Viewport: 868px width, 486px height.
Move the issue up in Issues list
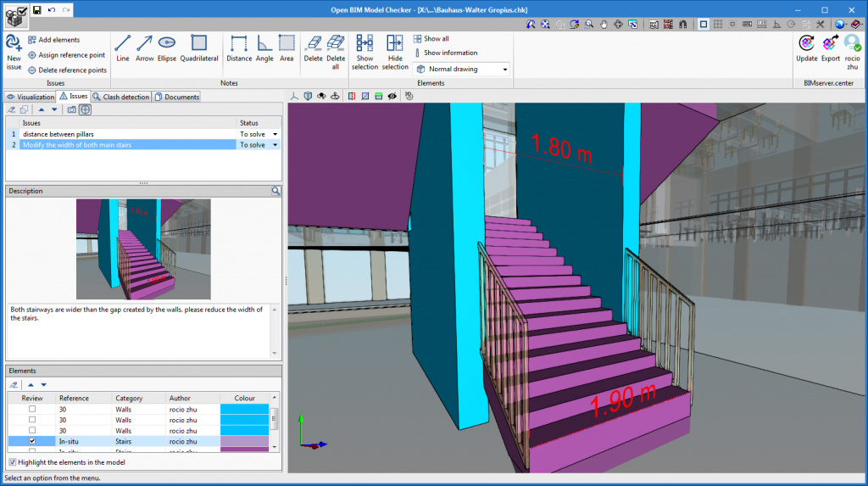[41, 109]
